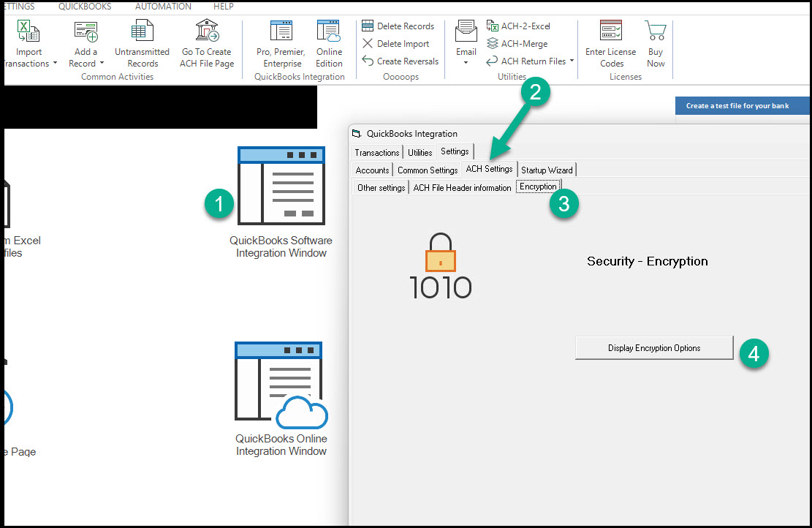Open the ACH-2-Excel utility

tap(518, 26)
